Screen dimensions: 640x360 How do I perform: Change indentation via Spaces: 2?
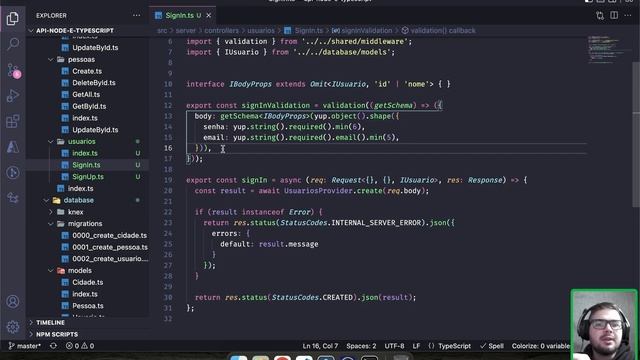pos(361,346)
